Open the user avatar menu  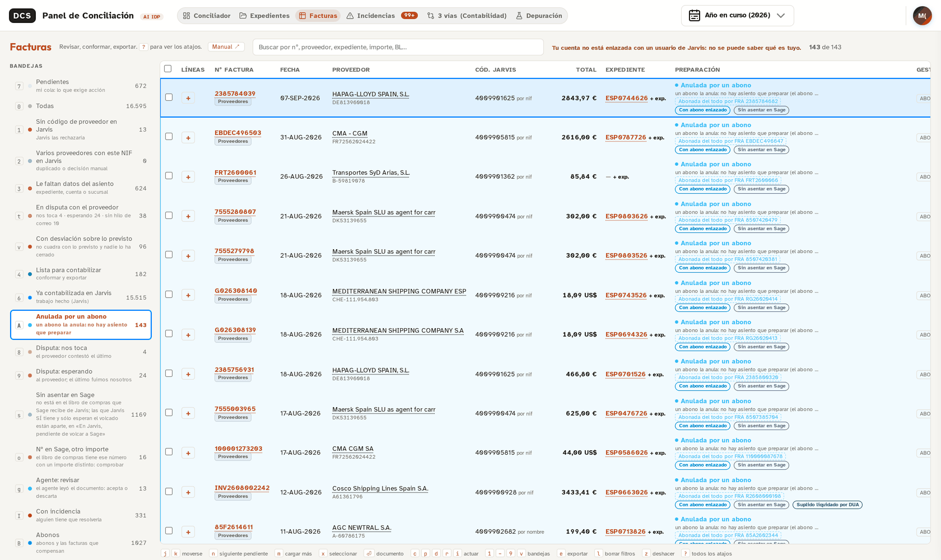(x=922, y=16)
